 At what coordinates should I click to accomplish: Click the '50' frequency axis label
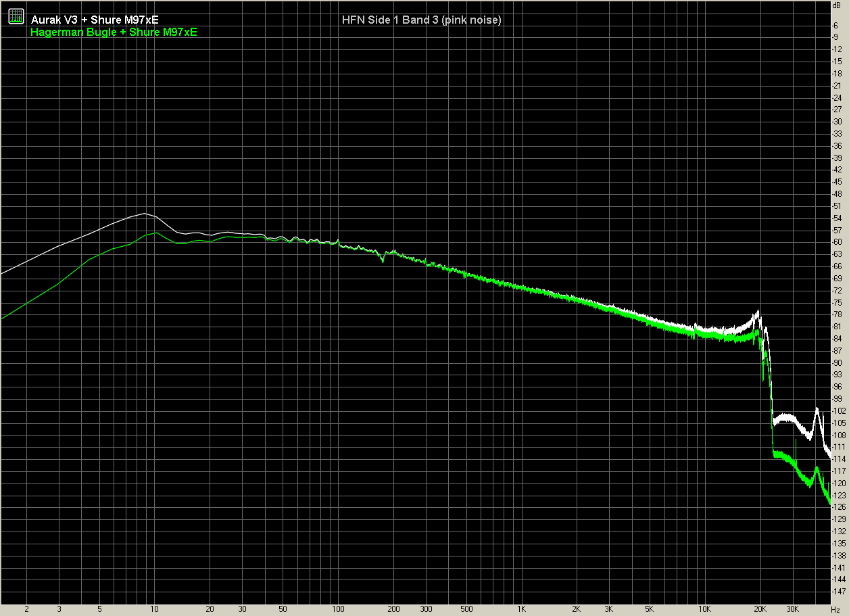[x=283, y=609]
